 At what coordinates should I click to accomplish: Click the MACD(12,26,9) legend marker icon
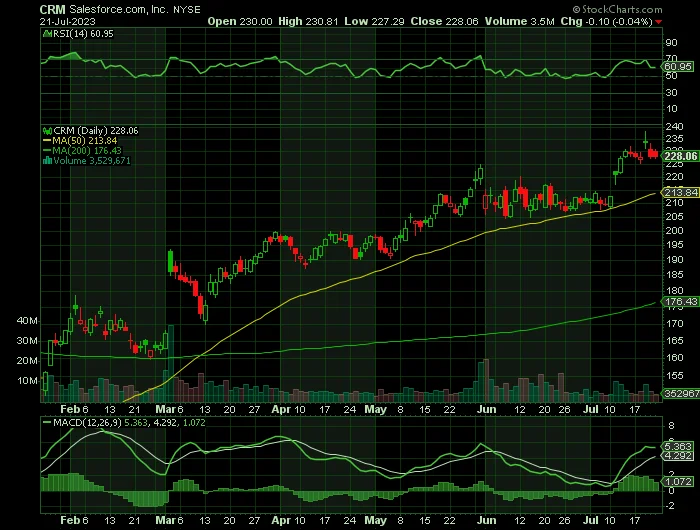coord(45,421)
